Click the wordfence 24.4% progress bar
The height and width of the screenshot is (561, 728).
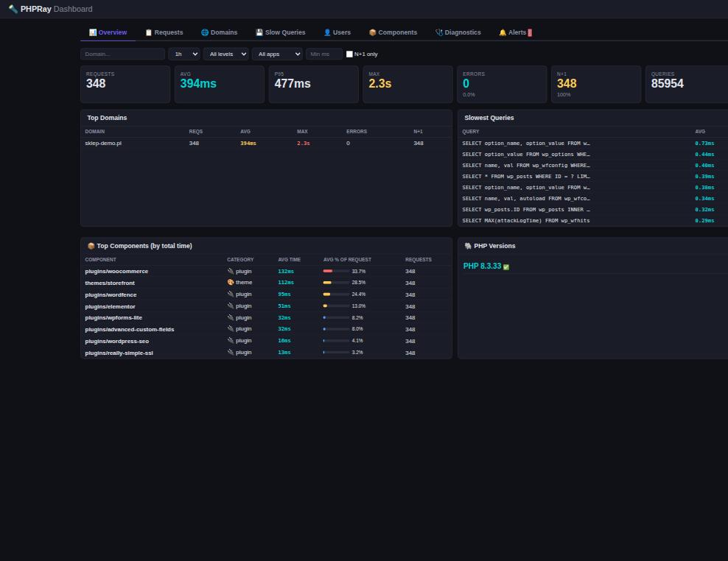[336, 294]
